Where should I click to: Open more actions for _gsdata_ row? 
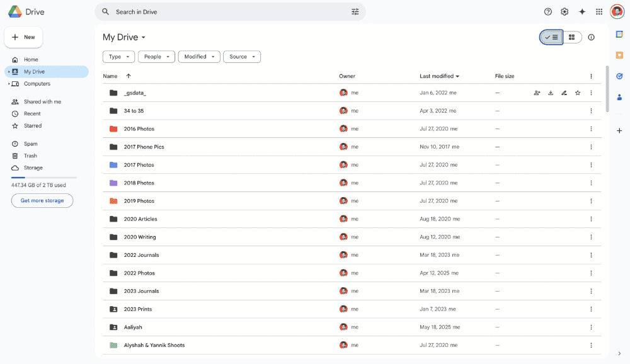[591, 93]
